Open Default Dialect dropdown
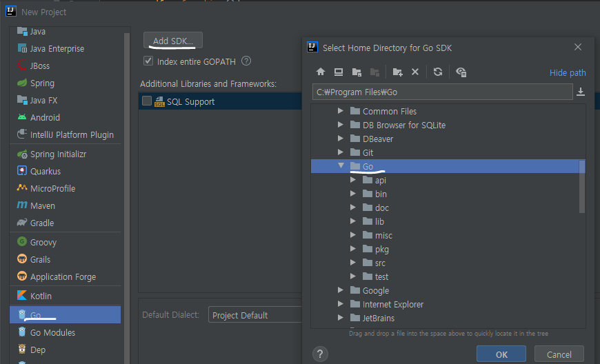The width and height of the screenshot is (600, 364). point(255,314)
